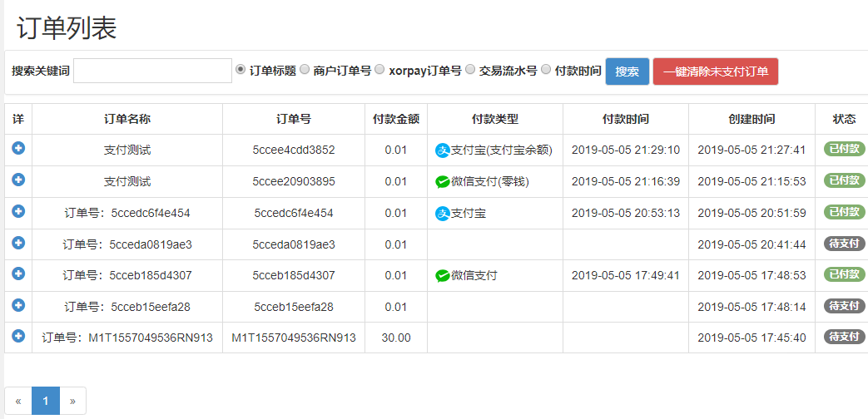868x419 pixels.
Task: Click 待支付 status badge for order 5cceda0819ae3
Action: [x=844, y=244]
